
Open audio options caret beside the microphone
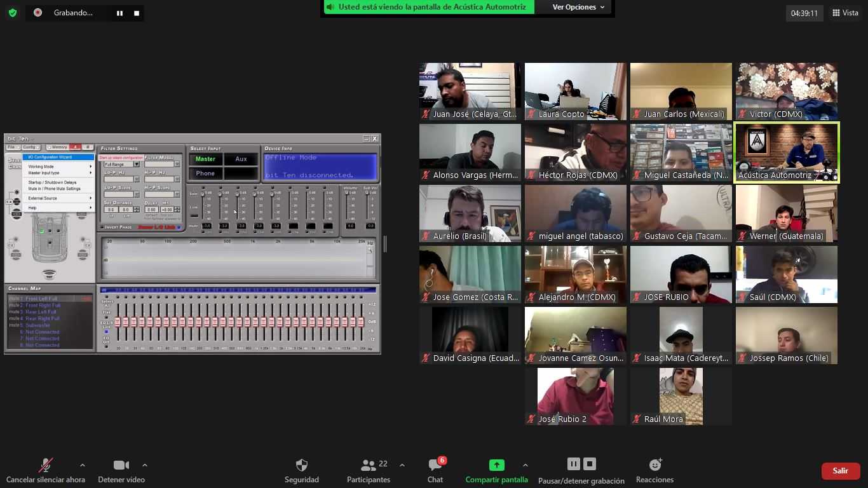pyautogui.click(x=82, y=465)
